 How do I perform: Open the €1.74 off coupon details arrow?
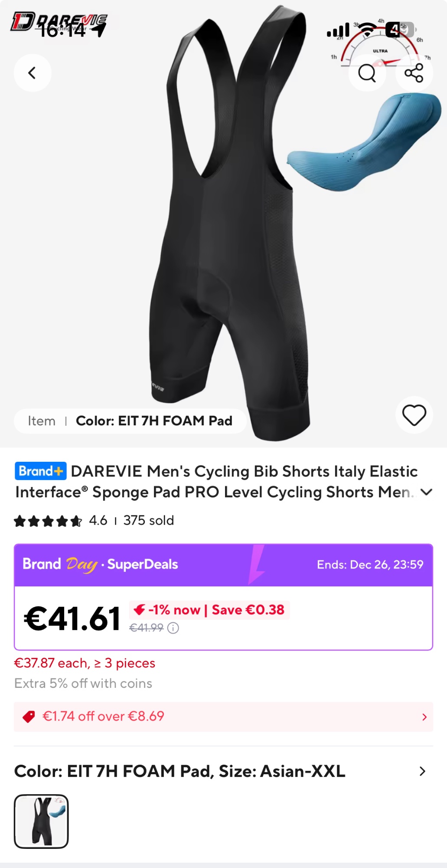[x=424, y=717]
